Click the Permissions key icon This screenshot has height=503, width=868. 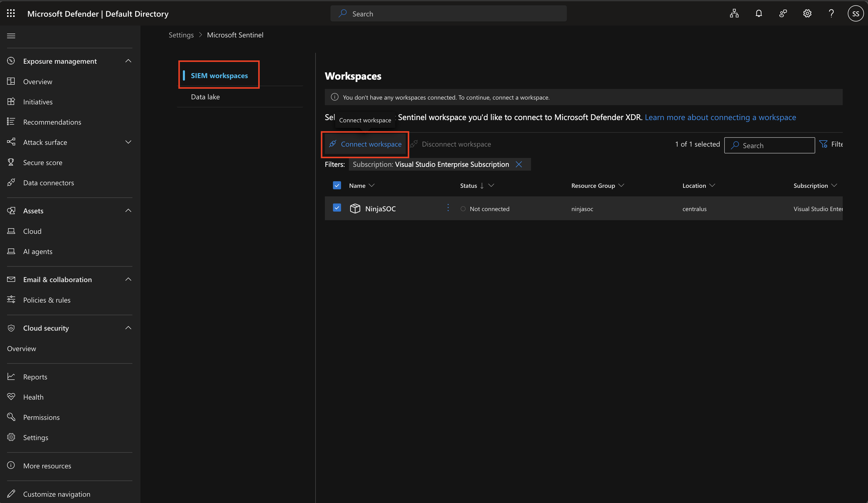point(11,417)
